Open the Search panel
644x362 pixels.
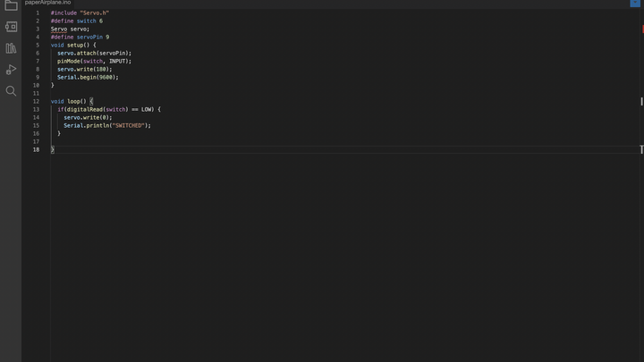11,91
